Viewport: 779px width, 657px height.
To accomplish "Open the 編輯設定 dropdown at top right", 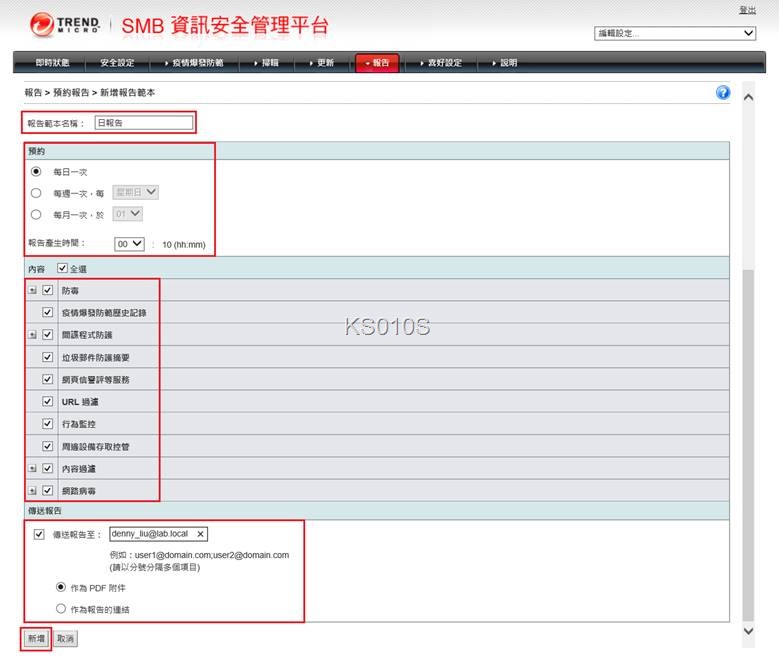I will tap(675, 33).
